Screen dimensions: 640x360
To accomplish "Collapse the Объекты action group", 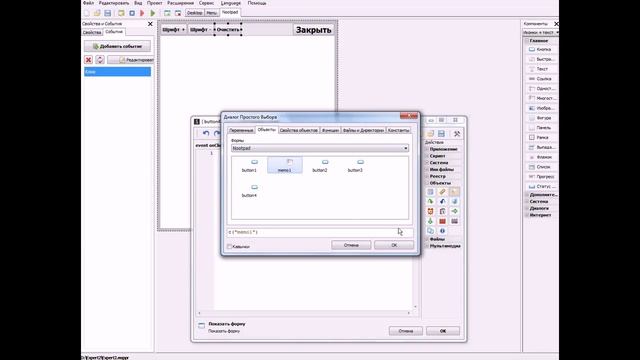I will point(440,183).
